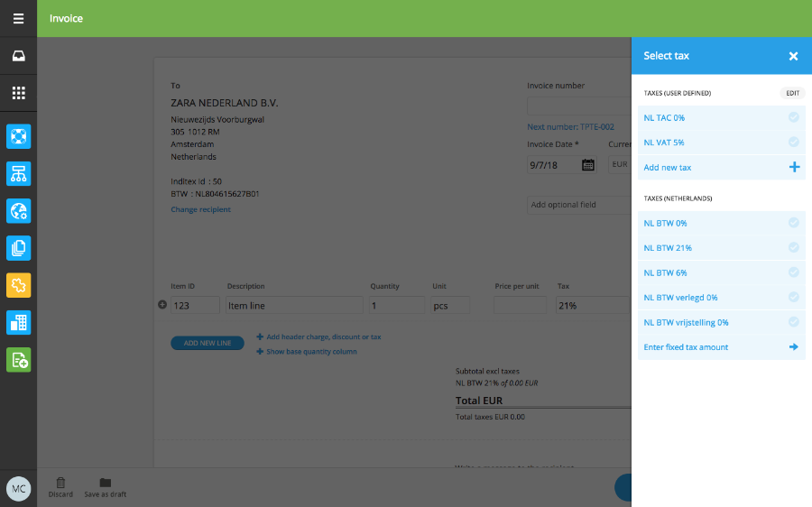Choose NL BTW verlegd 0% option
The width and height of the screenshot is (812, 507).
click(722, 298)
